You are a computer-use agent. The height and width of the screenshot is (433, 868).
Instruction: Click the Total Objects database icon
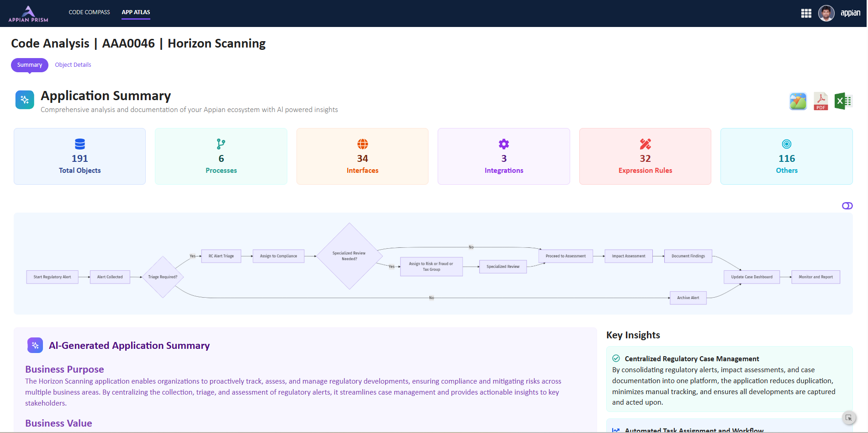click(80, 144)
